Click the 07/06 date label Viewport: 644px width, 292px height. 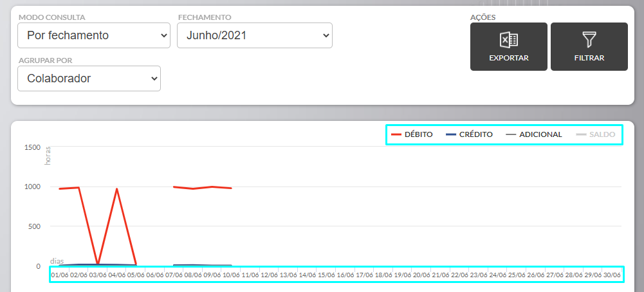(x=174, y=275)
